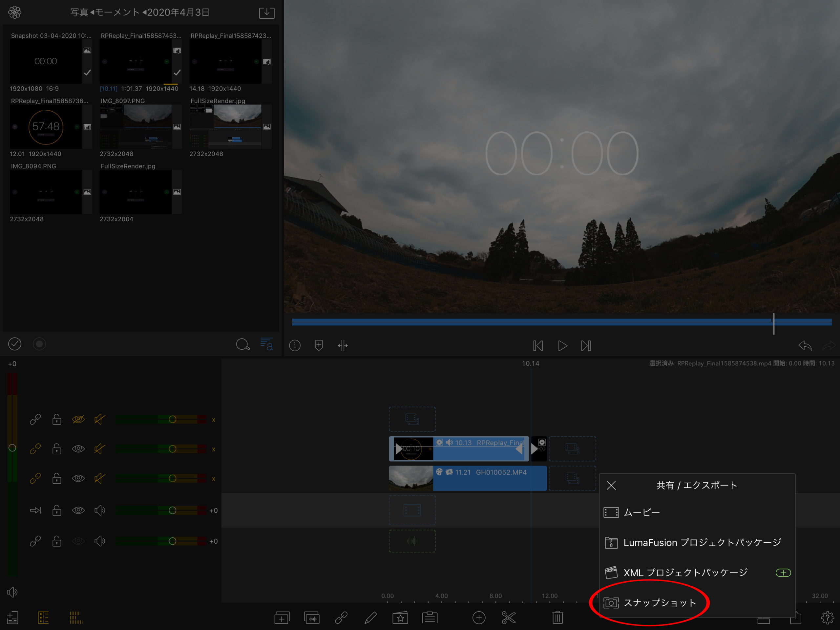Click the link clips chain icon in toolbar
Image resolution: width=840 pixels, height=630 pixels.
[341, 618]
